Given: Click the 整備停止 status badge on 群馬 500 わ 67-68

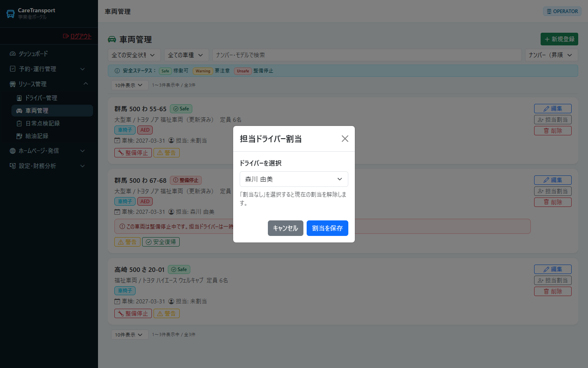Looking at the screenshot, I should pyautogui.click(x=186, y=180).
